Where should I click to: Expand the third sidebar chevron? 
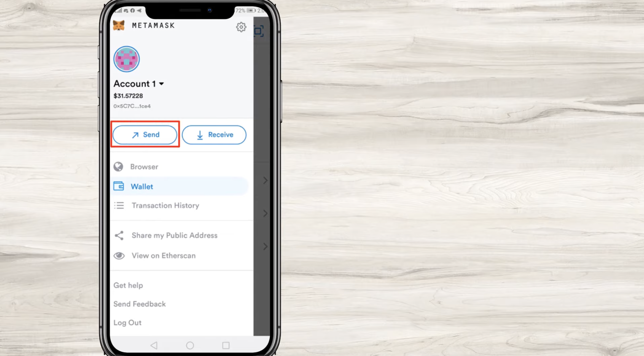pyautogui.click(x=265, y=246)
